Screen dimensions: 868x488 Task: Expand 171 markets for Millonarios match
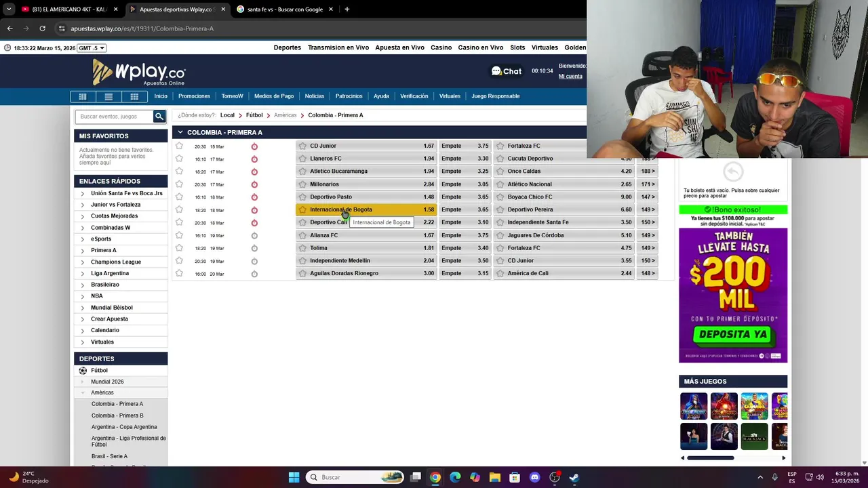[648, 184]
